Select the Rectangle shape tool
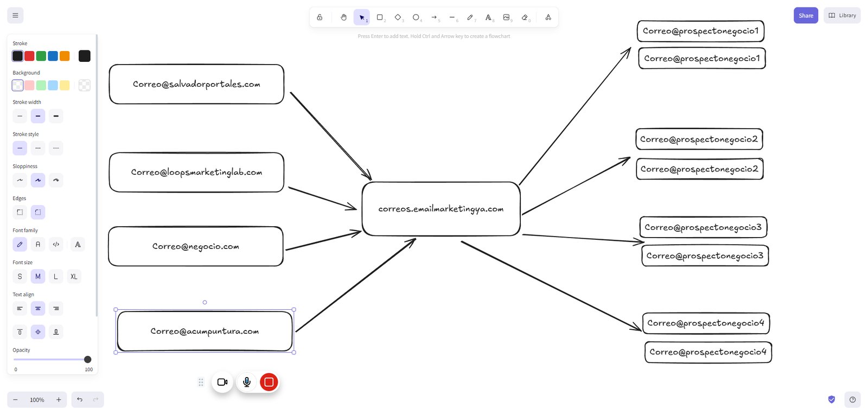Screen dimensions: 868x415 click(380, 17)
